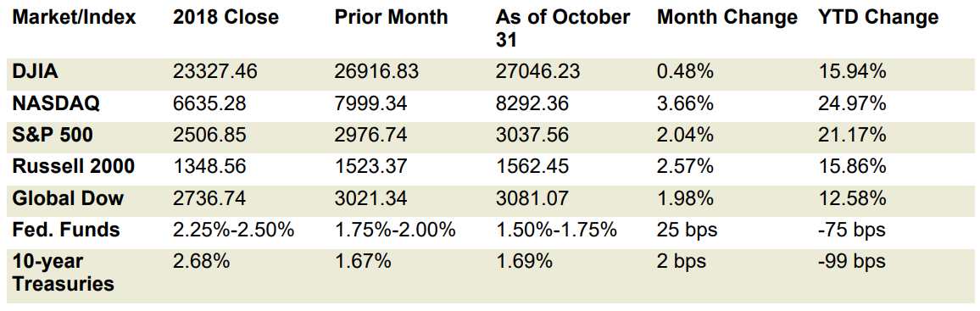Select the Russell 2000 row label

[74, 167]
